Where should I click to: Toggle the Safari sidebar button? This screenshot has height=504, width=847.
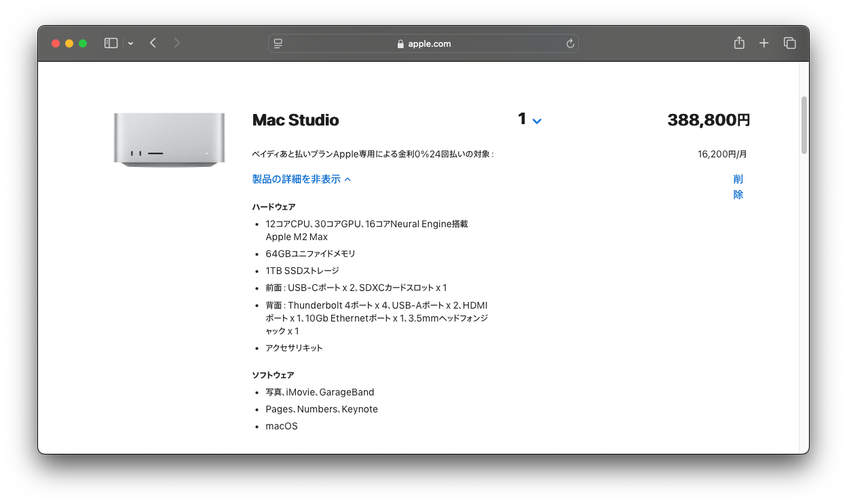pyautogui.click(x=111, y=43)
